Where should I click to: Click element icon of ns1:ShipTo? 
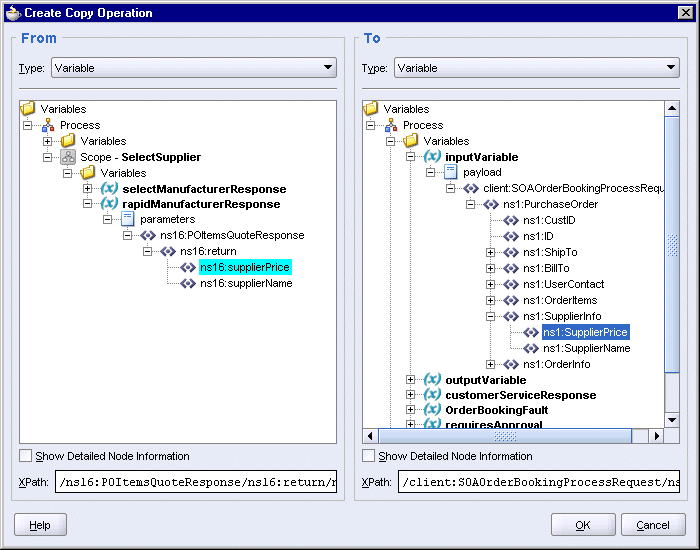(x=511, y=253)
